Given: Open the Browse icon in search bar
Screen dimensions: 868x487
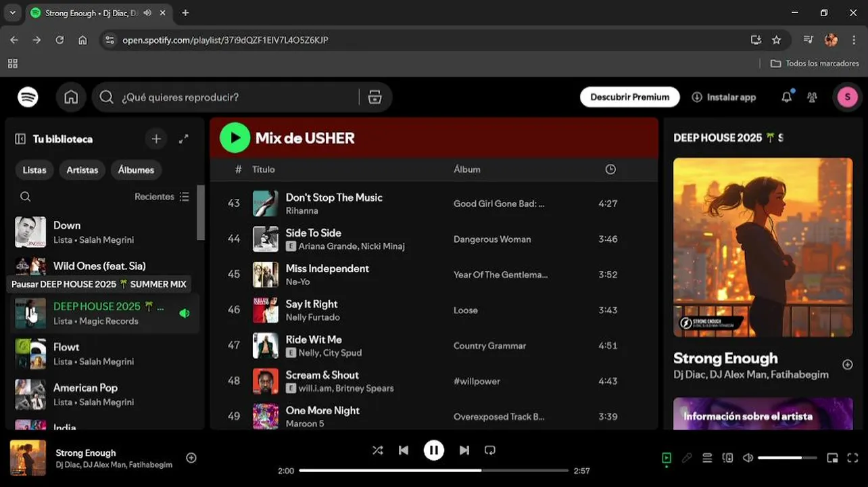Looking at the screenshot, I should [x=375, y=97].
